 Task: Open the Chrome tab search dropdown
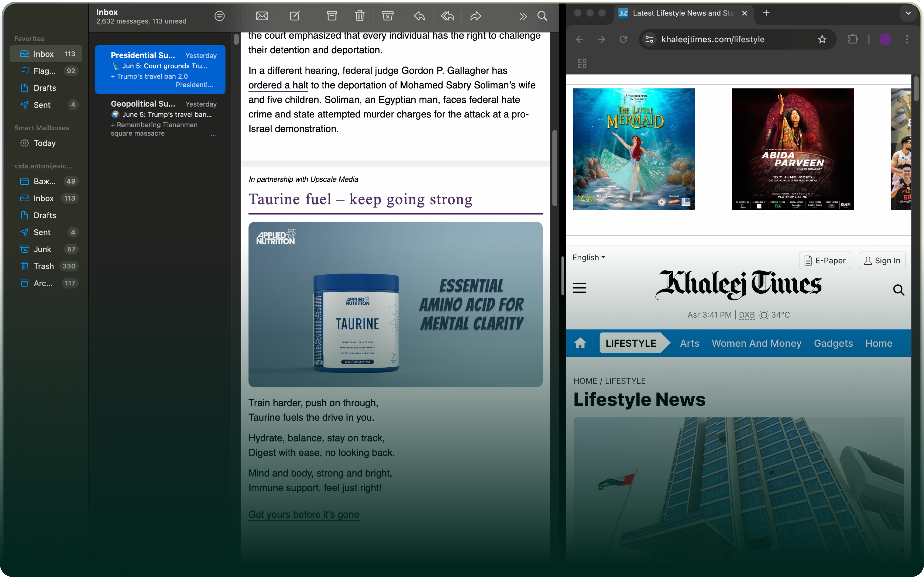point(908,13)
